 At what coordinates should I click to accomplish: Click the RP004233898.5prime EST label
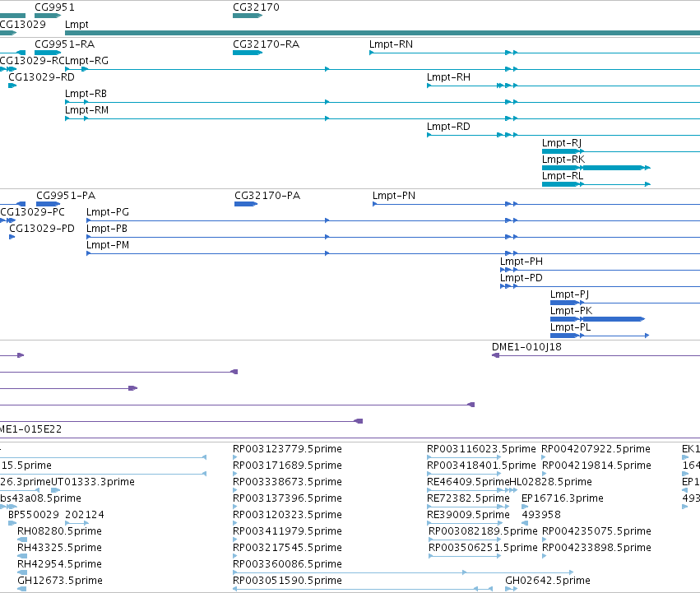(x=596, y=548)
